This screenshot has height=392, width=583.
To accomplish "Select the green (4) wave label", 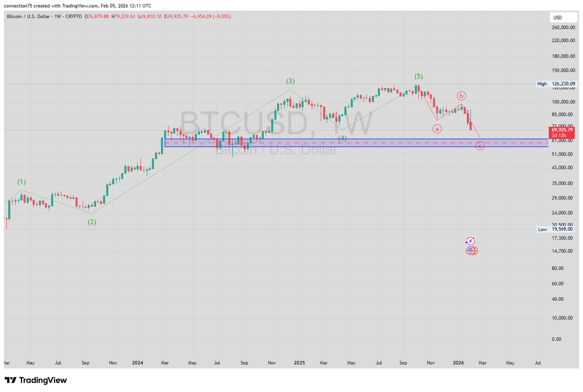I will (x=343, y=138).
